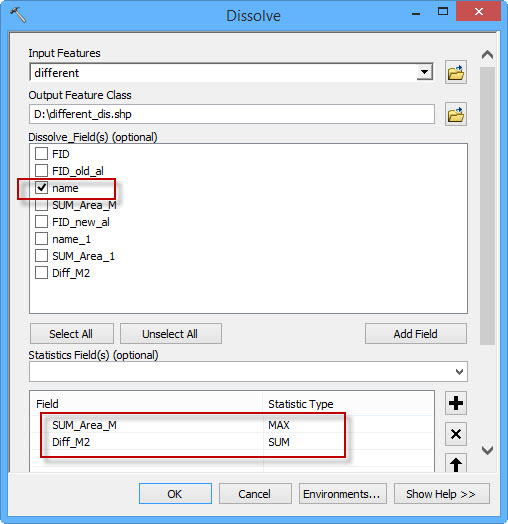Viewport: 508px width, 524px height.
Task: Select the SUM_Area_M statistics row
Action: (232, 425)
